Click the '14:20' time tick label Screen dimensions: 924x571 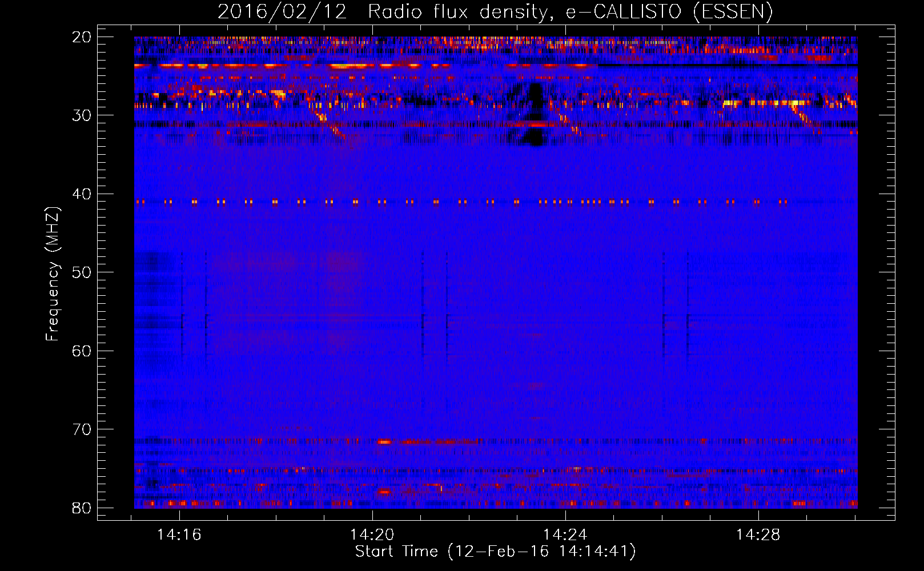pos(372,535)
